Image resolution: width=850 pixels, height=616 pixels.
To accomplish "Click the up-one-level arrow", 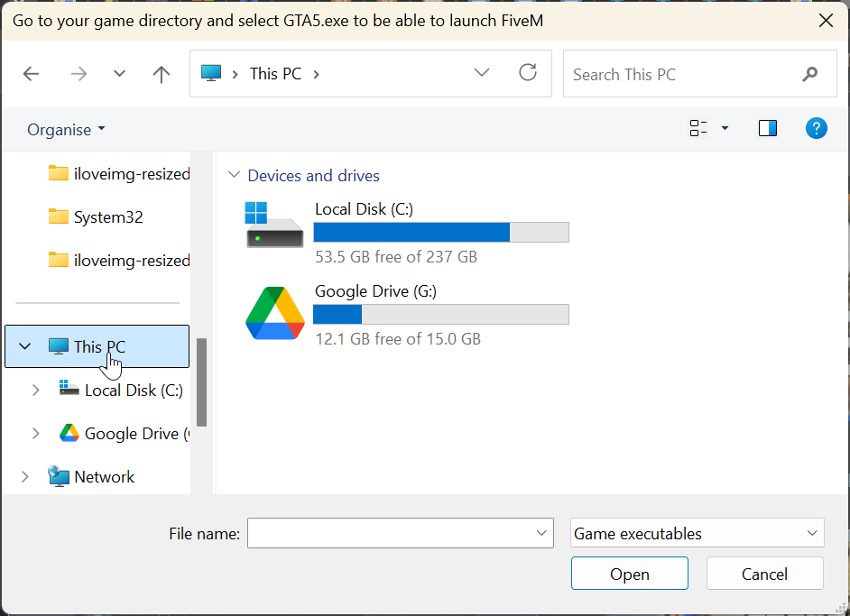I will tap(162, 74).
